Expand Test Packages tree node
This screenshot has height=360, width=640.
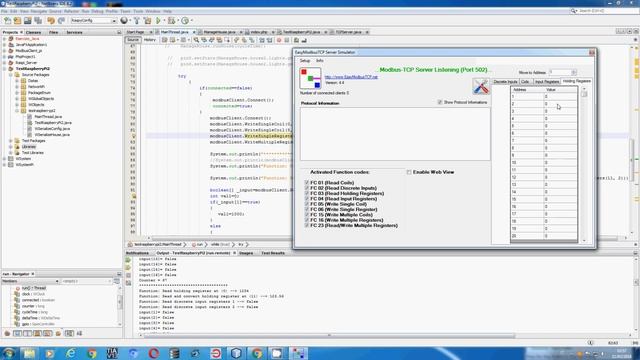(11, 141)
